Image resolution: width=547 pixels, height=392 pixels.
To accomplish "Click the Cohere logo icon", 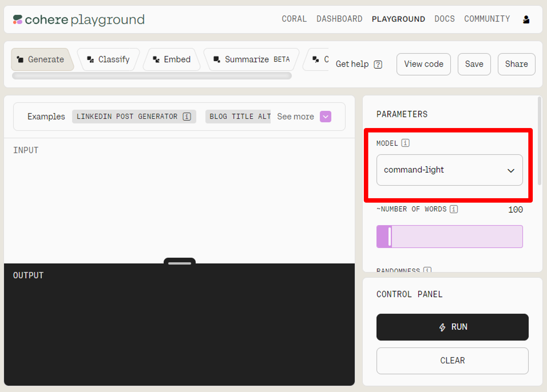I will click(17, 20).
